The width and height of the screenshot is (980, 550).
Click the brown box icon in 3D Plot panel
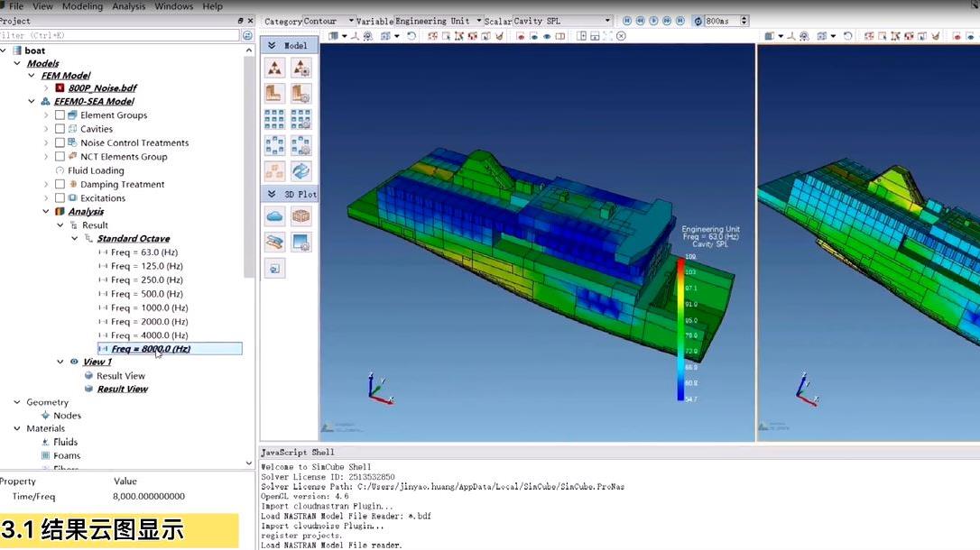click(300, 215)
